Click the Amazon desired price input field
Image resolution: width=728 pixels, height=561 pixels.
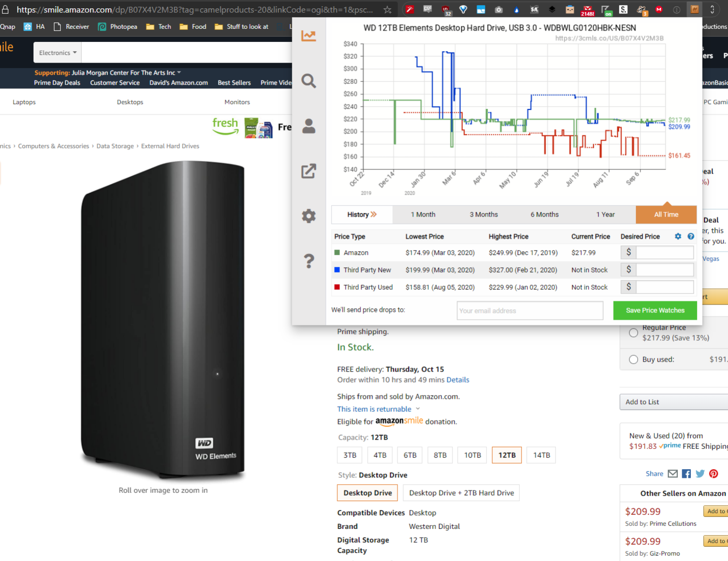(664, 252)
